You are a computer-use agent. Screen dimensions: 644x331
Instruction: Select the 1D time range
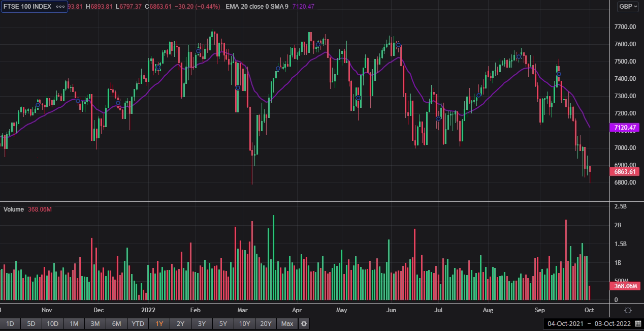10,324
